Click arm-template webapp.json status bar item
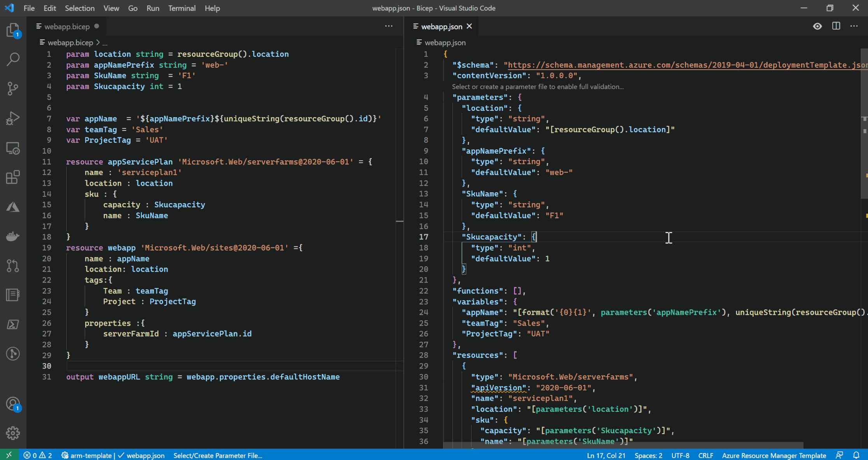 click(x=113, y=455)
